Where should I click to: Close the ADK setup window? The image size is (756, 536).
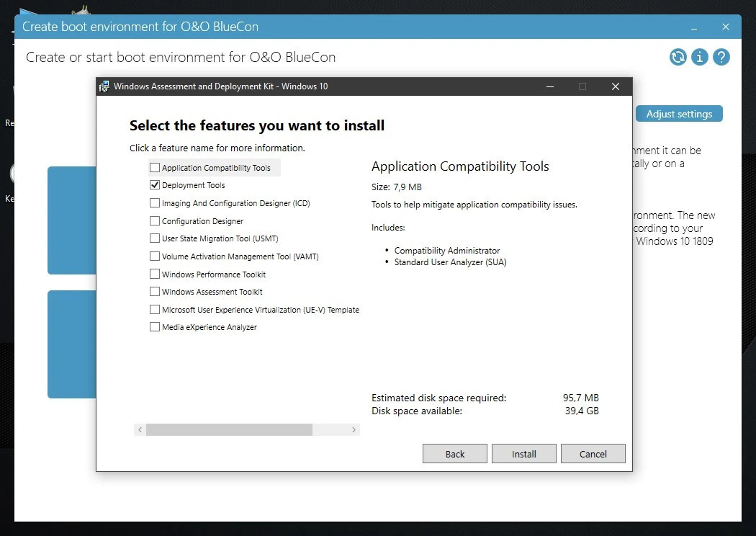(615, 86)
